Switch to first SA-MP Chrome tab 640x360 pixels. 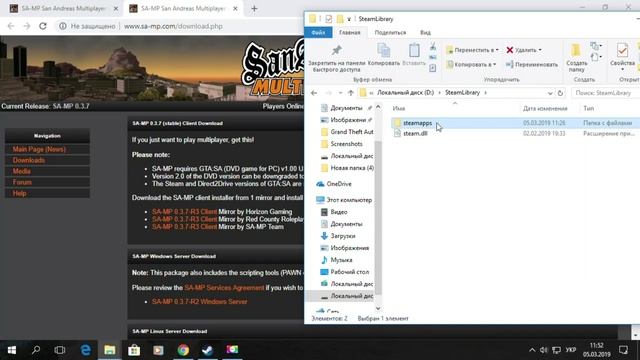[63, 8]
